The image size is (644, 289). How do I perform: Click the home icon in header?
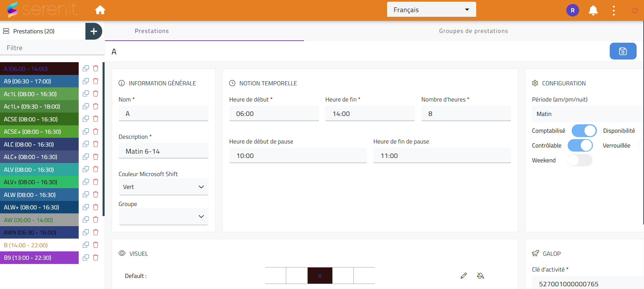[x=100, y=10]
